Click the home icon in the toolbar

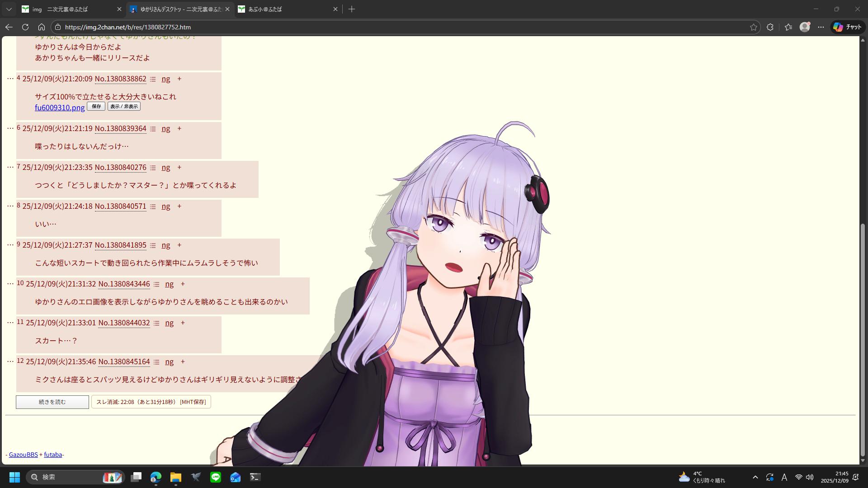coord(42,27)
